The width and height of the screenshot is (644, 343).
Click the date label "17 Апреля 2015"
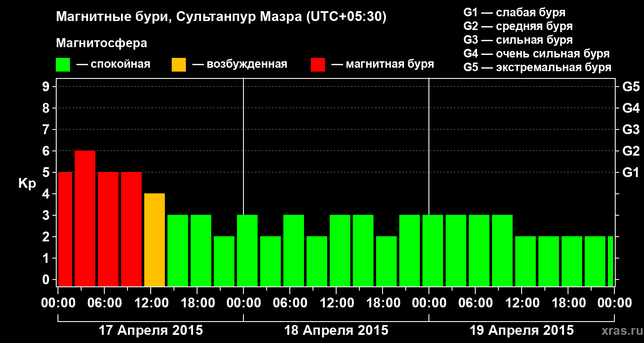(x=151, y=331)
